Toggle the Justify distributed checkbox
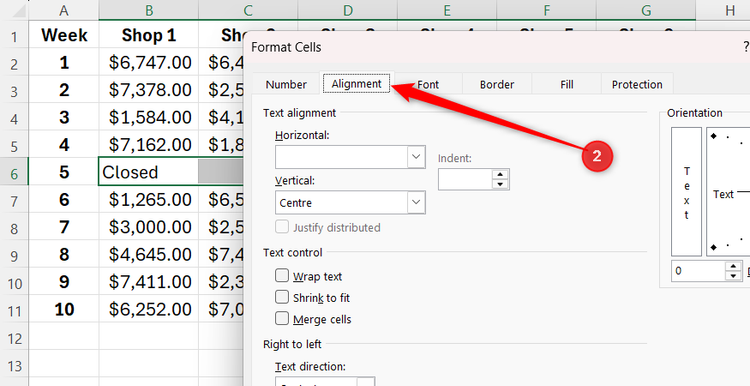 [282, 227]
